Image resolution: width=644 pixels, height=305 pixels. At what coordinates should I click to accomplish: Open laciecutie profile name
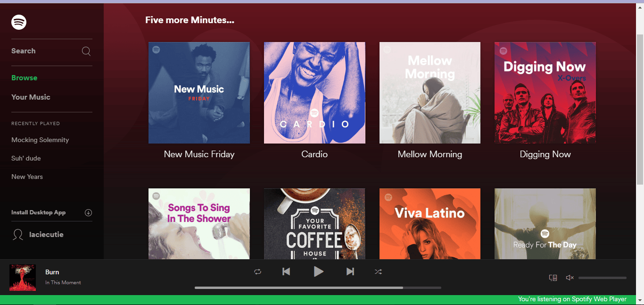[46, 235]
